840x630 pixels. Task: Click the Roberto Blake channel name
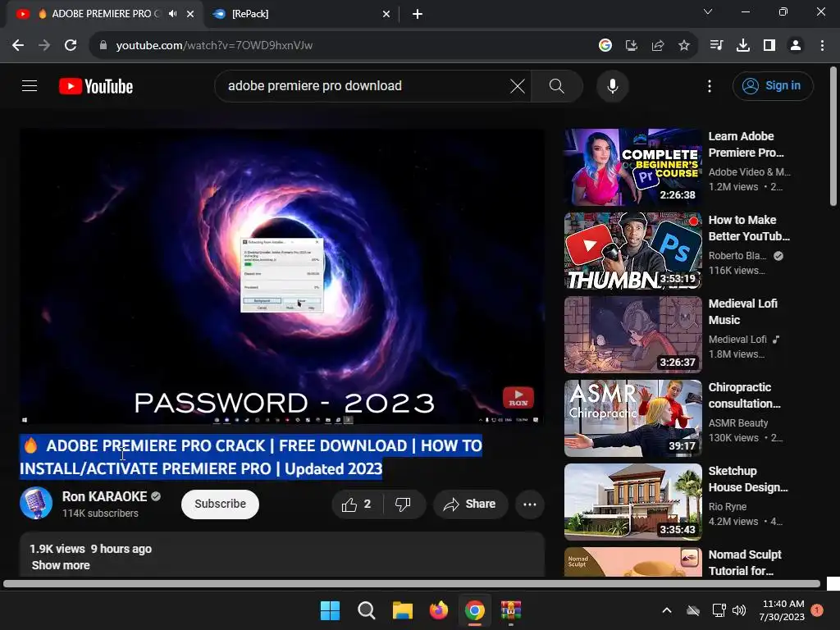[737, 256]
